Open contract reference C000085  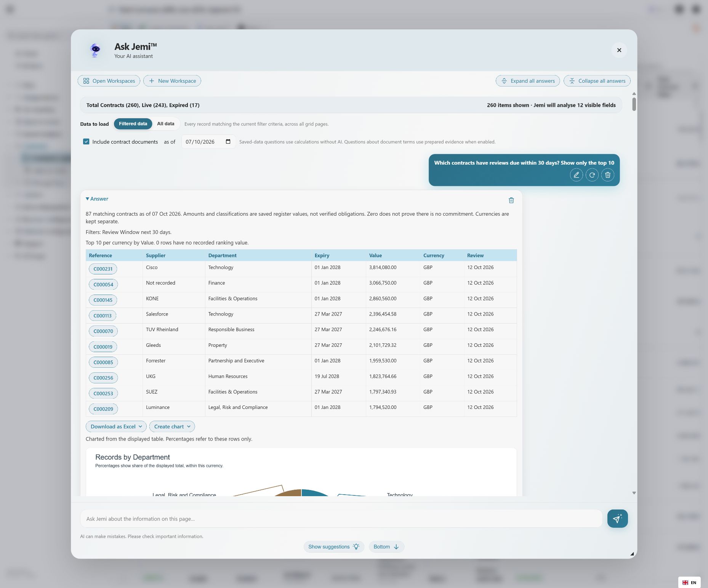click(103, 362)
